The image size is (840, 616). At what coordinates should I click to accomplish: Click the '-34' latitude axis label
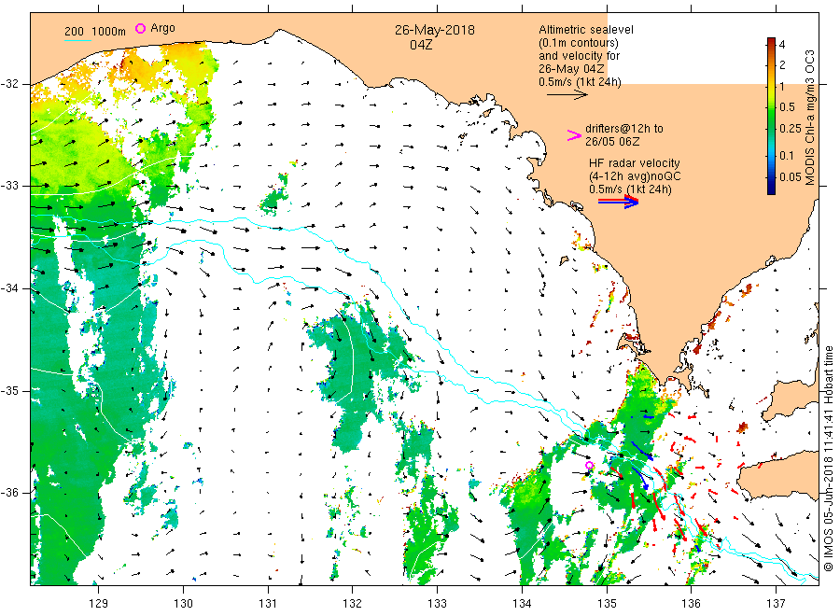[x=8, y=288]
